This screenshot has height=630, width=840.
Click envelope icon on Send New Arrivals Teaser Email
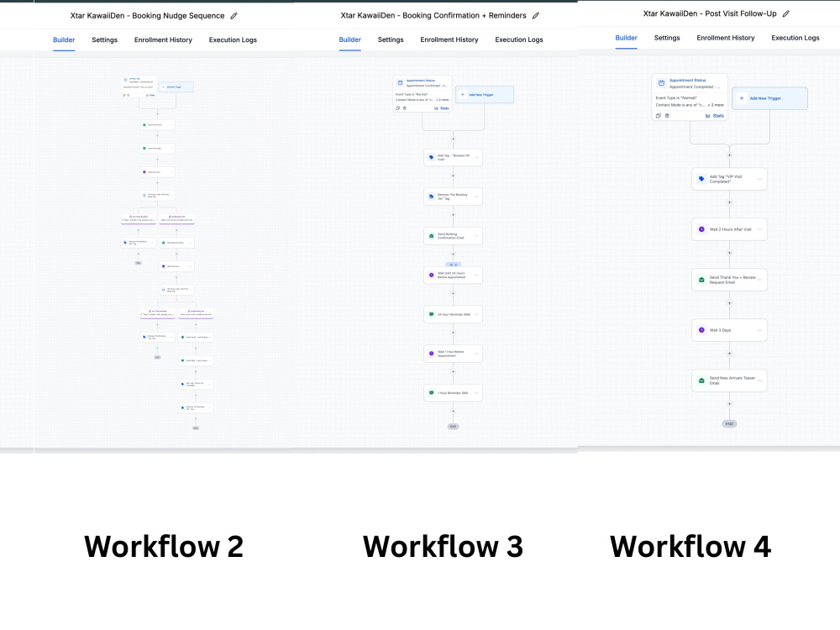click(701, 381)
